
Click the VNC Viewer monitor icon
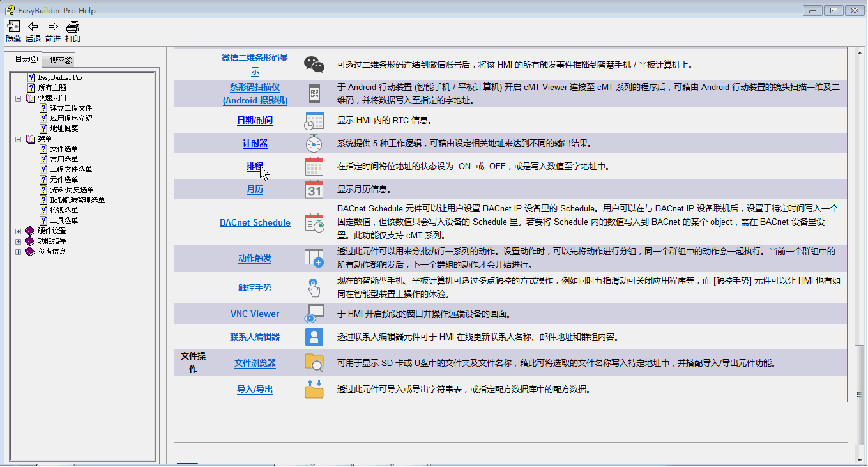(314, 314)
